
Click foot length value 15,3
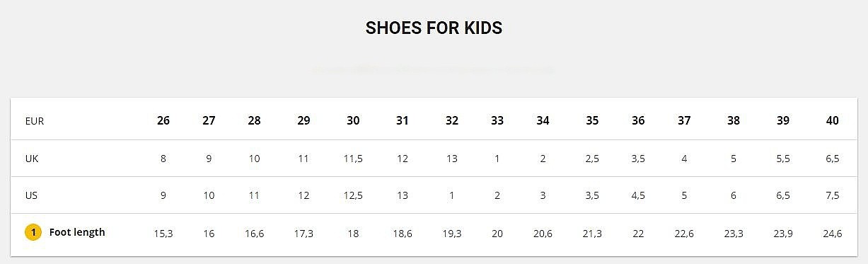tap(163, 233)
